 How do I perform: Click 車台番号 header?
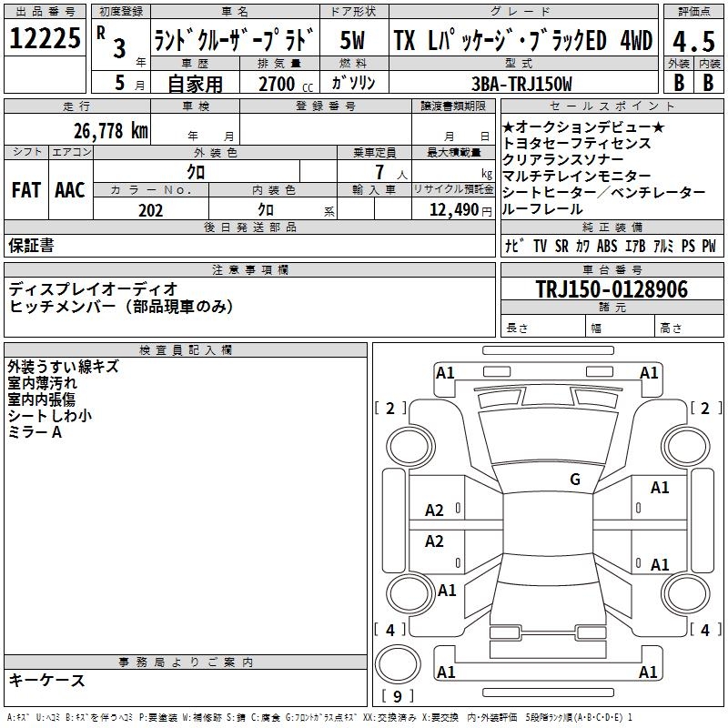pyautogui.click(x=612, y=269)
